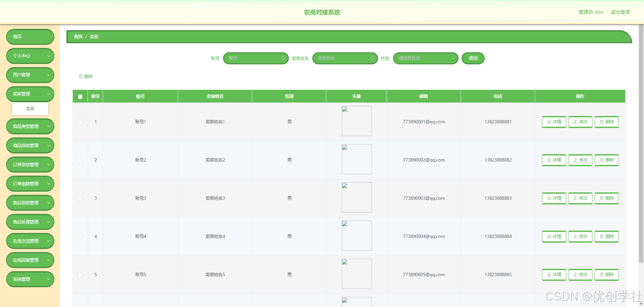
Task: Click 首页 in breadcrumb
Action: [78, 37]
